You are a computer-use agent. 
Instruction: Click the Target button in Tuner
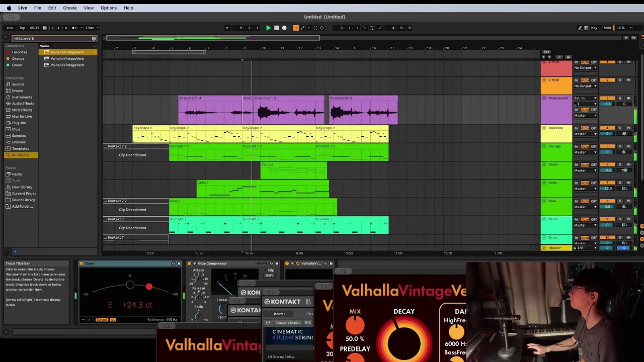tap(102, 320)
